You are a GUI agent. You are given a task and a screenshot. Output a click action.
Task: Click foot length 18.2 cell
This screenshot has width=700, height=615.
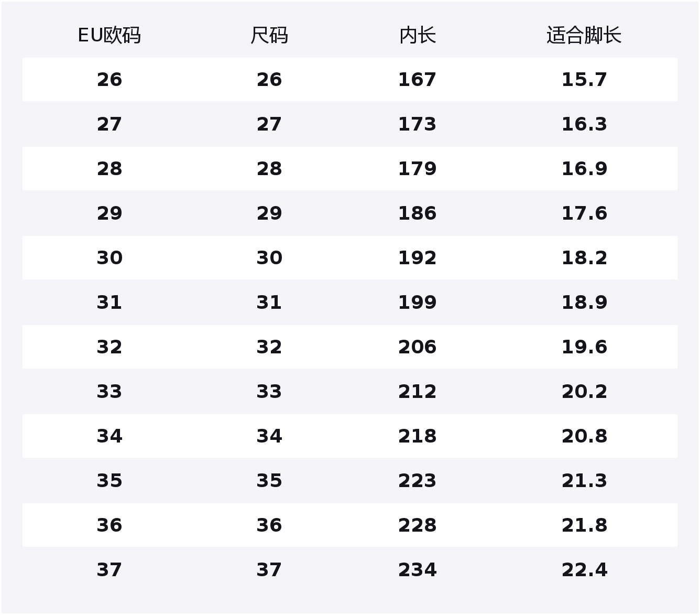coord(584,258)
